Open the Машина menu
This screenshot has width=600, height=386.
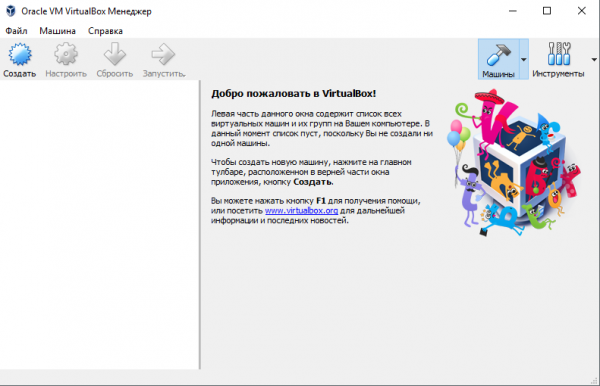tap(57, 31)
